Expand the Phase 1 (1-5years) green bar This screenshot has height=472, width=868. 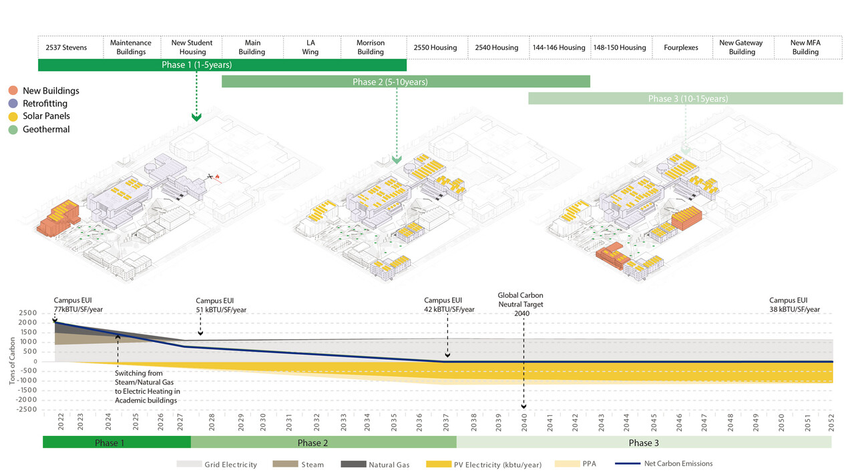223,65
